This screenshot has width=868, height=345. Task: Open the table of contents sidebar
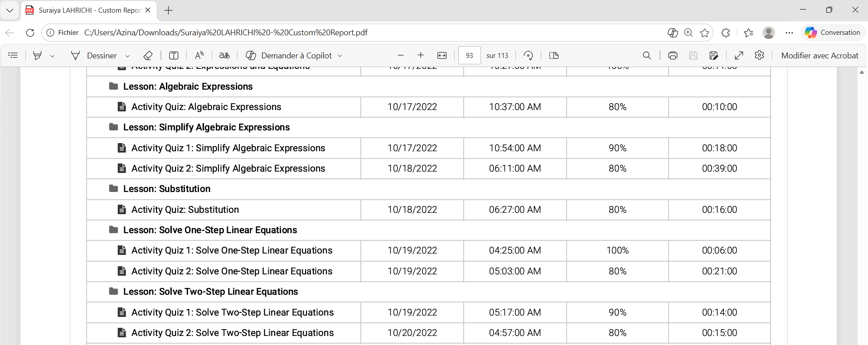coord(13,55)
